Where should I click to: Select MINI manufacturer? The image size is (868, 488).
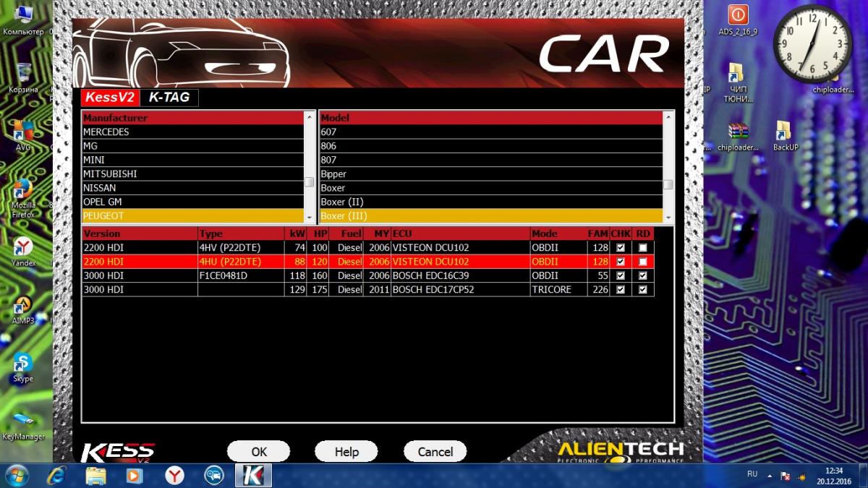(193, 160)
